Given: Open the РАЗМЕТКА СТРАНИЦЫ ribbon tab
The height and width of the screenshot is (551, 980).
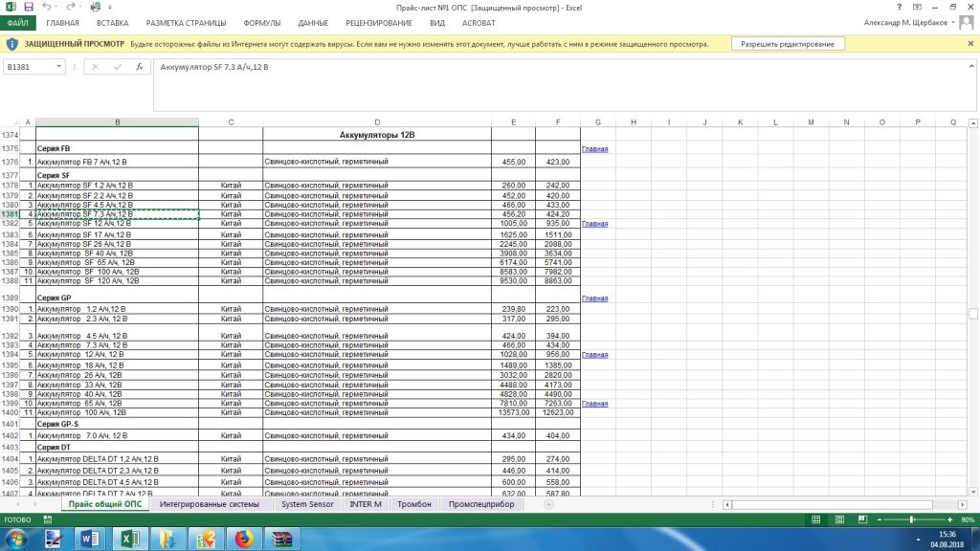Looking at the screenshot, I should pos(186,23).
